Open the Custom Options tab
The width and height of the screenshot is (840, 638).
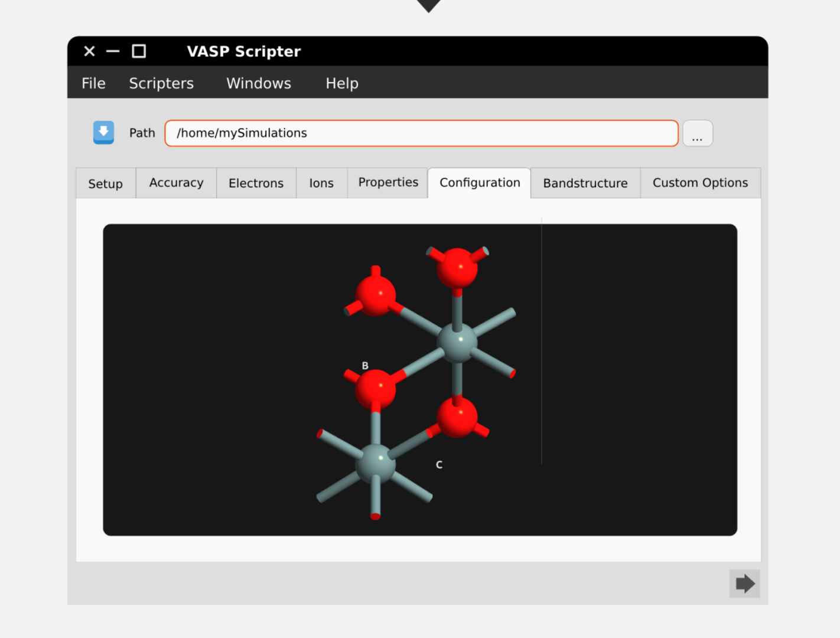point(700,183)
